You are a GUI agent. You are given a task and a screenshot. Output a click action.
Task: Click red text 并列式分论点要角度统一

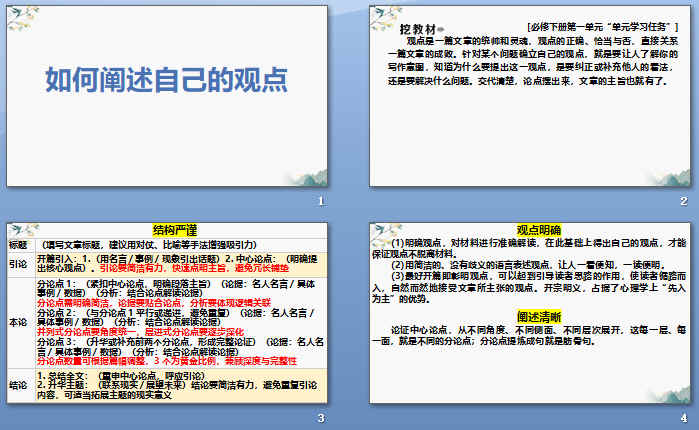point(140,332)
